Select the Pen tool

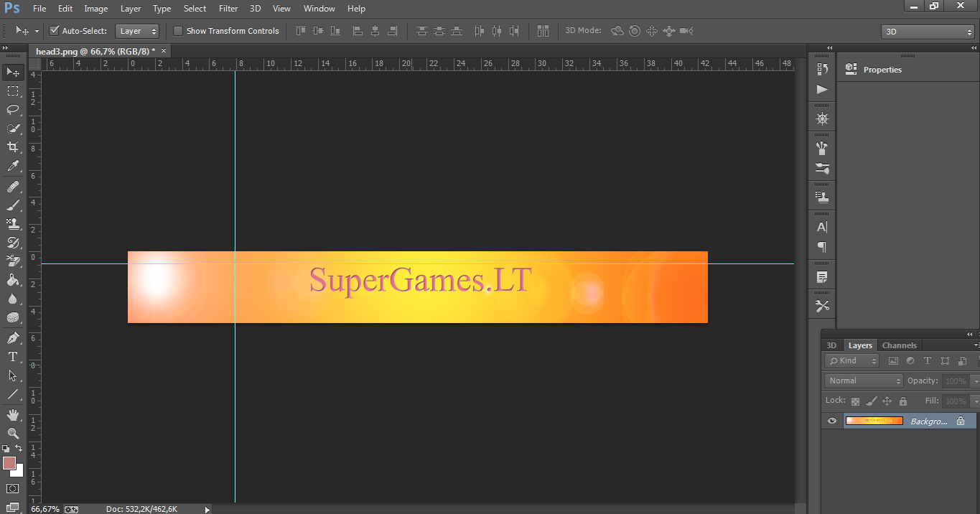tap(13, 338)
